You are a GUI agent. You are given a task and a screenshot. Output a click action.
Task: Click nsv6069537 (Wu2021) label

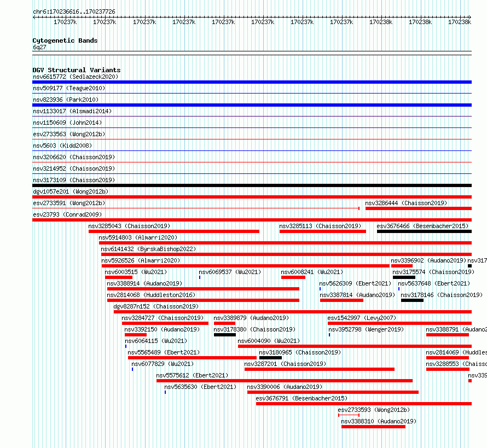coord(230,272)
